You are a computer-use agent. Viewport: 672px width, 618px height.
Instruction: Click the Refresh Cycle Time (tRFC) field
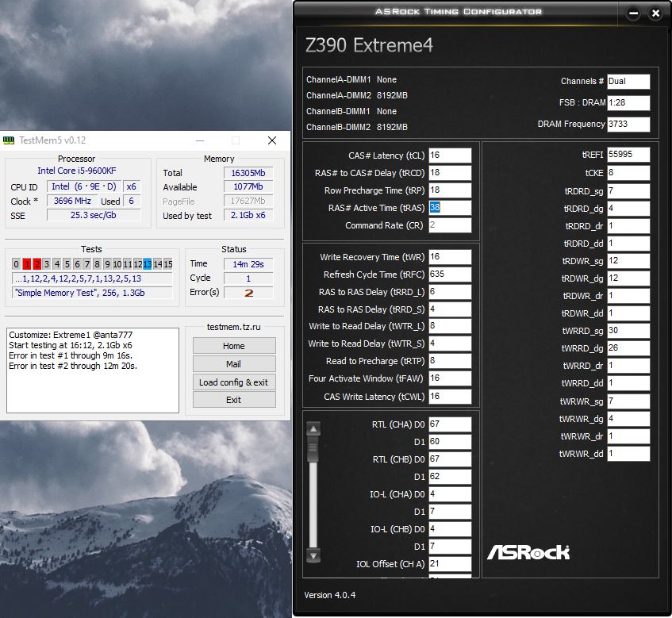450,274
